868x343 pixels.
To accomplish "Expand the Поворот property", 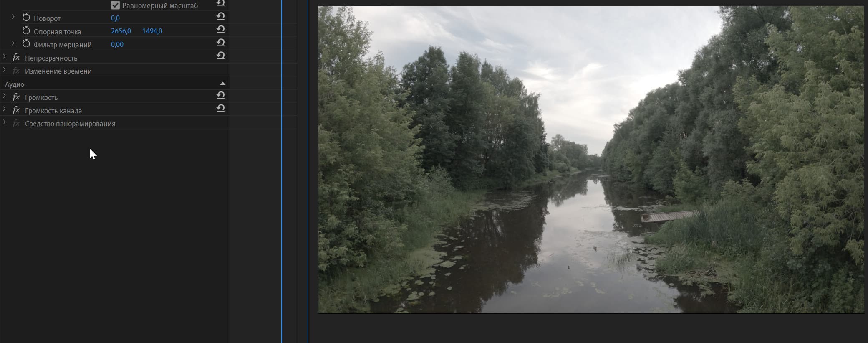I will click(13, 17).
